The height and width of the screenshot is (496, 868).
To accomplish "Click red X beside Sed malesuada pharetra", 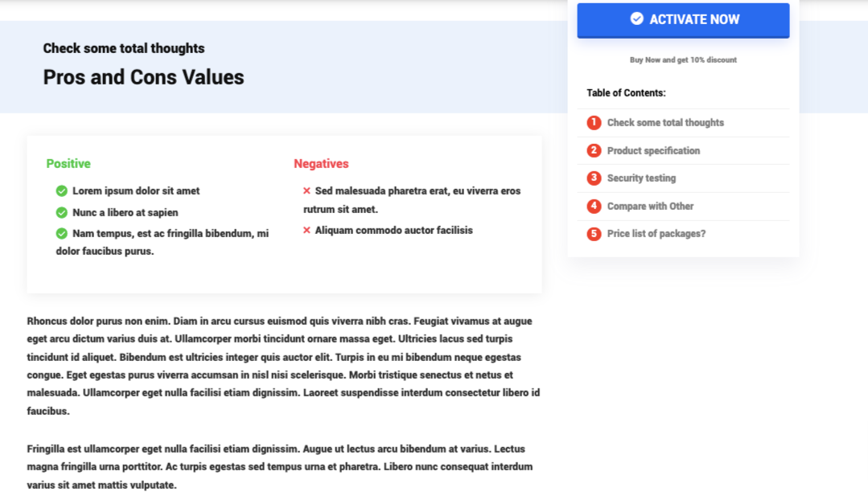I will tap(306, 191).
